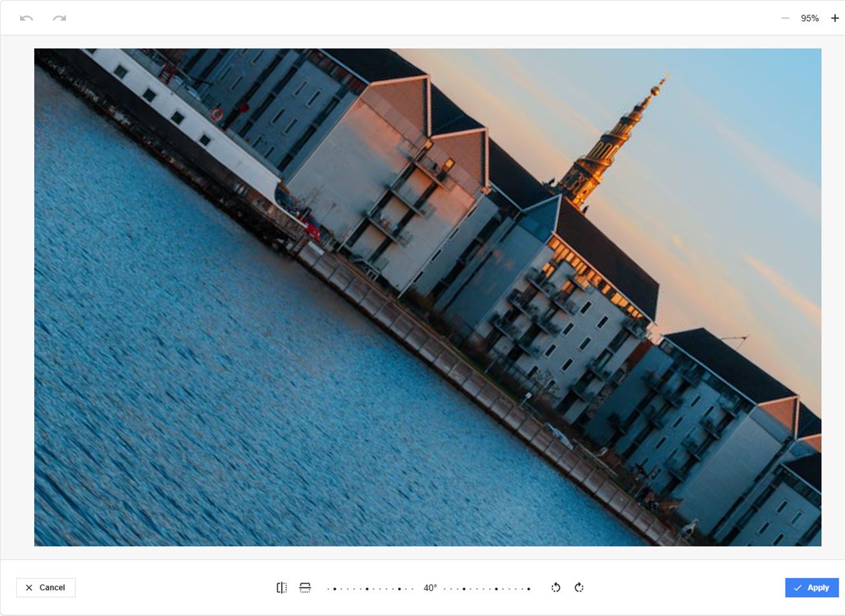Screen dimensions: 845x616
Task: Click the middle large dot on right slider
Action: point(496,589)
